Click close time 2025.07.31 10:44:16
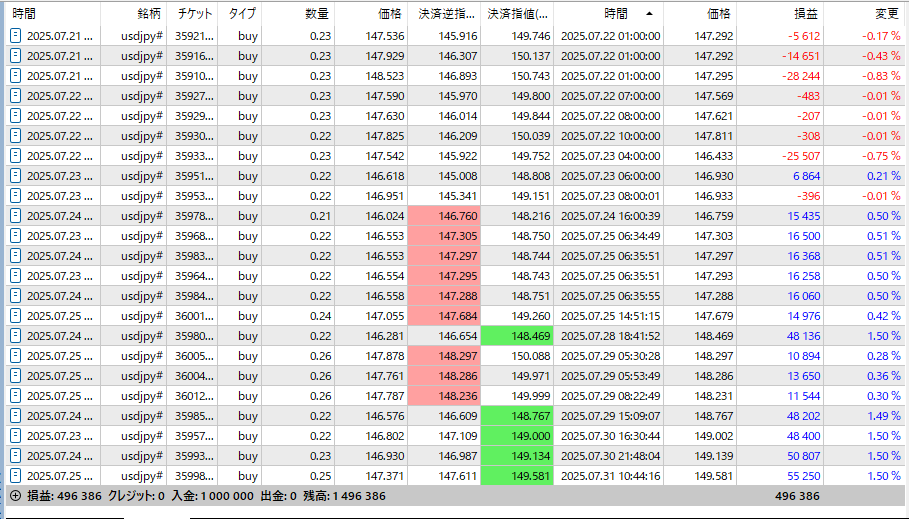Screen dimensions: 909x519 pyautogui.click(x=610, y=476)
